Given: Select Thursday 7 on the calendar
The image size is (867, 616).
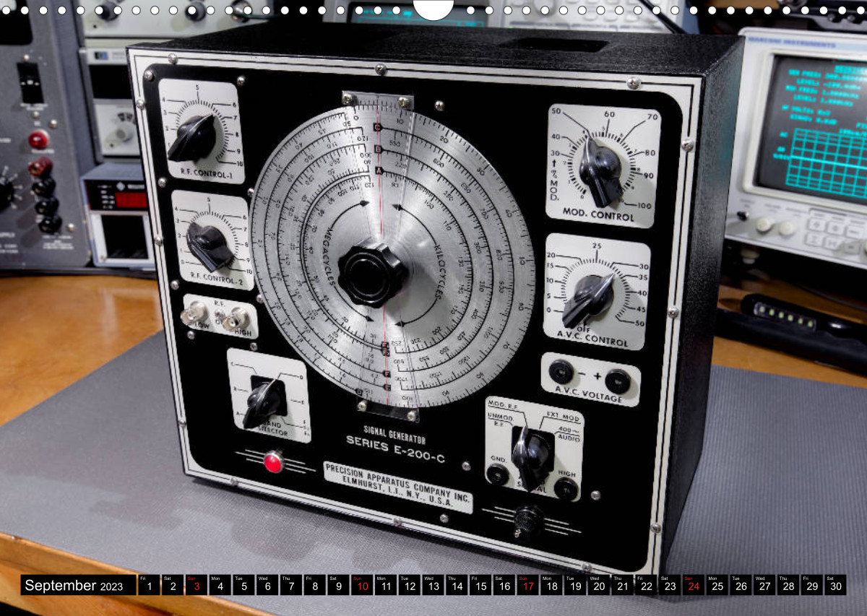Looking at the screenshot, I should (291, 586).
